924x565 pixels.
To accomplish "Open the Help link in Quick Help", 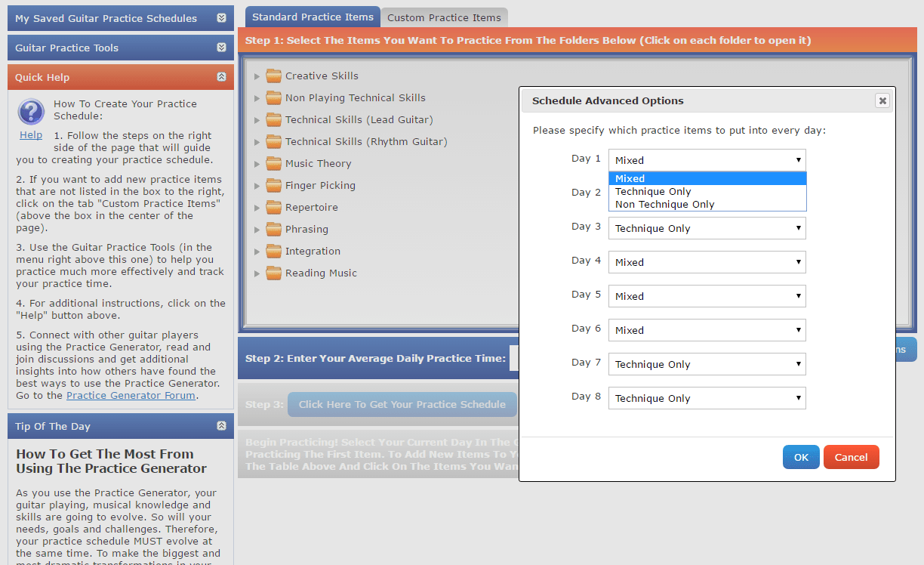I will click(x=31, y=134).
